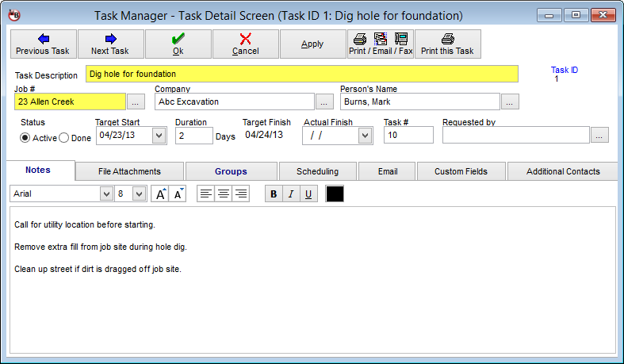This screenshot has height=364, width=624.
Task: Toggle italic formatting for notes
Action: click(291, 193)
